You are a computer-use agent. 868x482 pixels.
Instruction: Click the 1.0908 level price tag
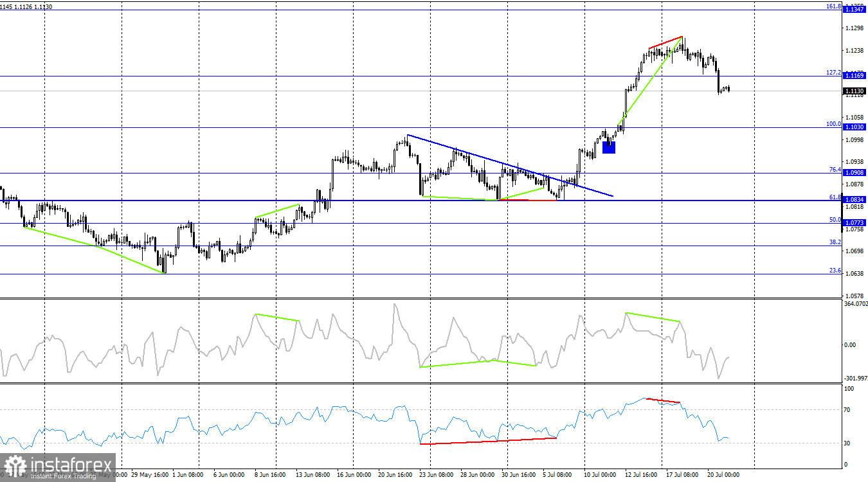click(x=854, y=173)
